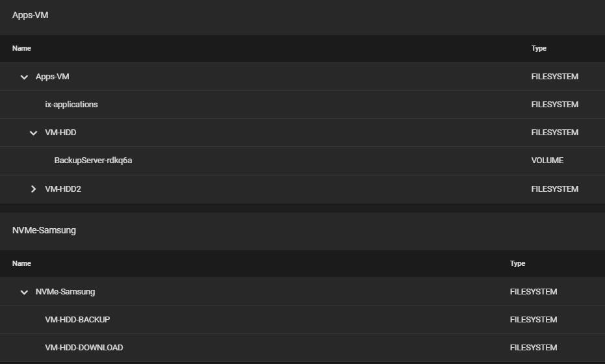Click the FILESYSTEM type of VM-HDD-DOWNLOAD

pyautogui.click(x=534, y=347)
